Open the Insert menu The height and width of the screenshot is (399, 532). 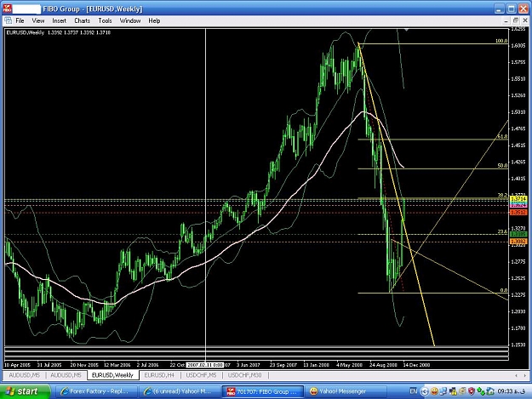tap(59, 20)
